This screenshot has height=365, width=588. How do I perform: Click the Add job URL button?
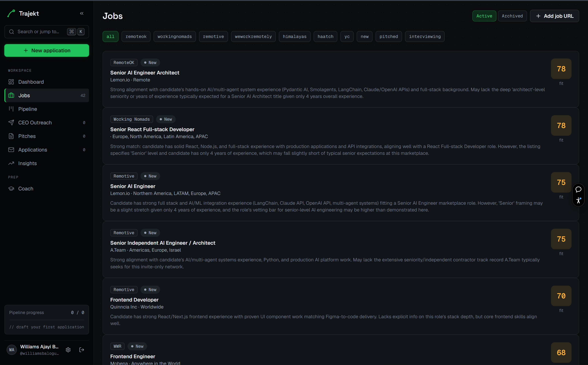tap(554, 16)
